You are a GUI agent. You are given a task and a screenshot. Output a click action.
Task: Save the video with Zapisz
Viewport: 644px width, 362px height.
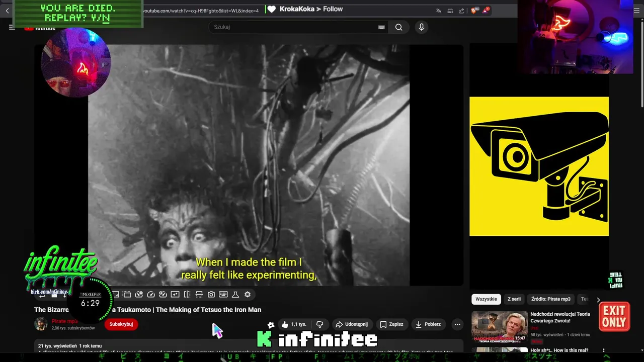[391, 324]
